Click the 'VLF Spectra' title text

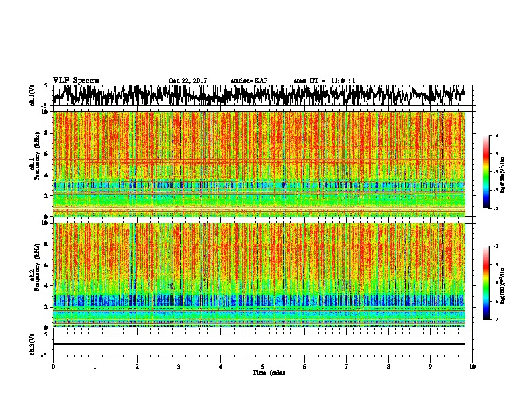point(76,81)
